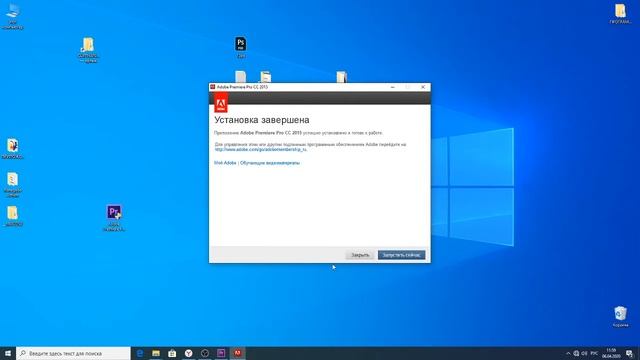Select the WinRAR-like archive desktop icon on left
Image resolution: width=640 pixels, height=360 pixels.
[13, 149]
